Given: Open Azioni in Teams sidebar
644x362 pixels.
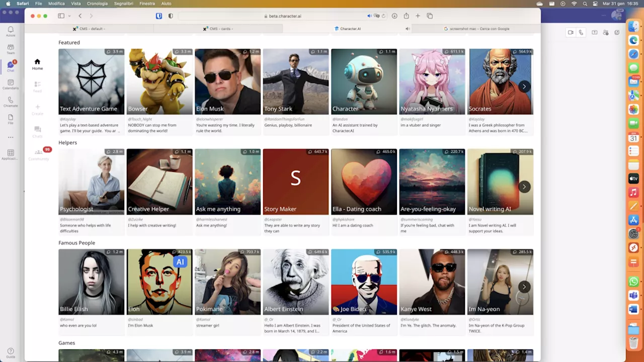Looking at the screenshot, I should (11, 32).
